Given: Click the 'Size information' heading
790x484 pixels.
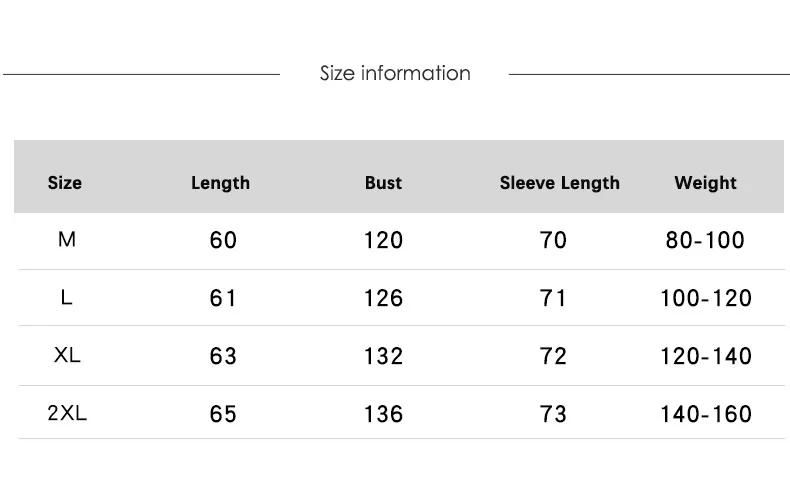Looking at the screenshot, I should coord(395,74).
